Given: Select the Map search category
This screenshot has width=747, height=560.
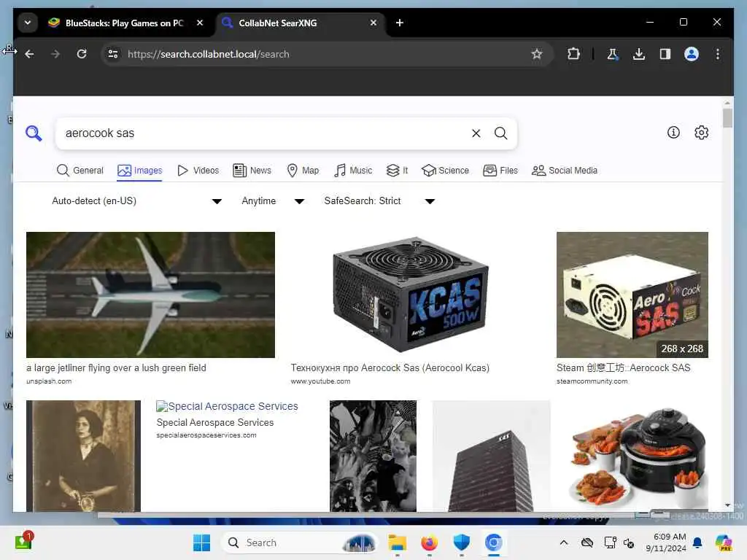Looking at the screenshot, I should click(x=303, y=171).
